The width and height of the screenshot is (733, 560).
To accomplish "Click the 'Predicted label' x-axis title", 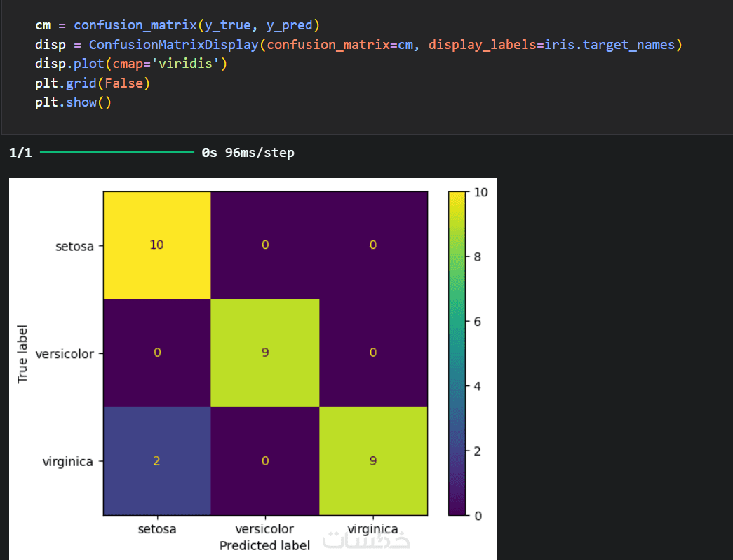I will coord(264,545).
